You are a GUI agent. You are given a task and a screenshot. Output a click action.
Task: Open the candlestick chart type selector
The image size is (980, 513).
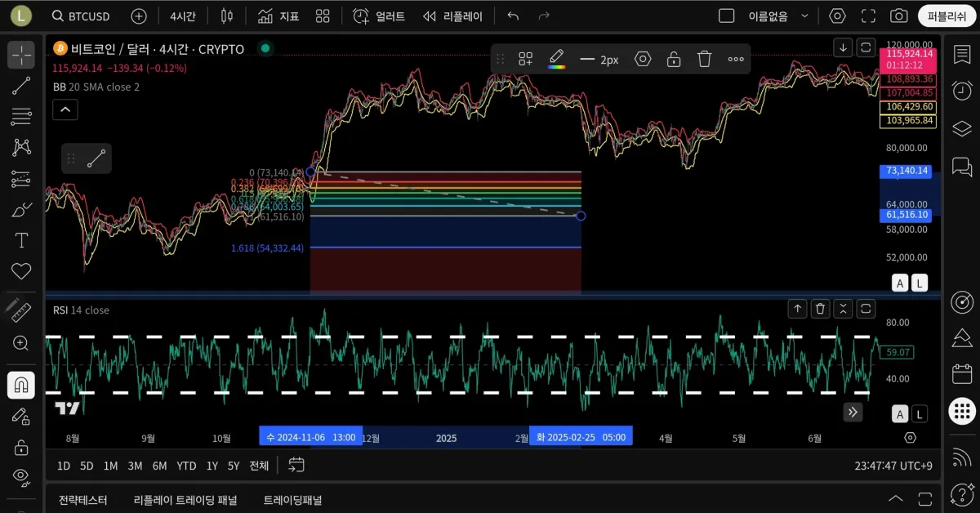tap(227, 16)
